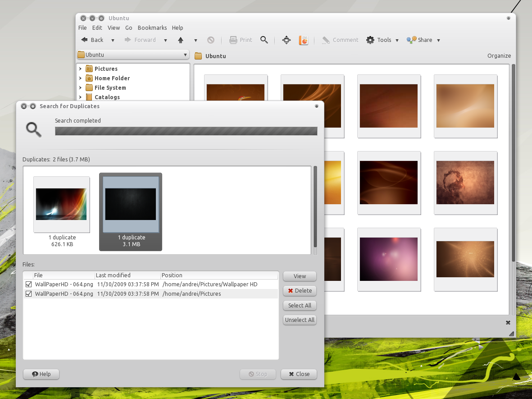Open the search magnifier tool

point(264,40)
